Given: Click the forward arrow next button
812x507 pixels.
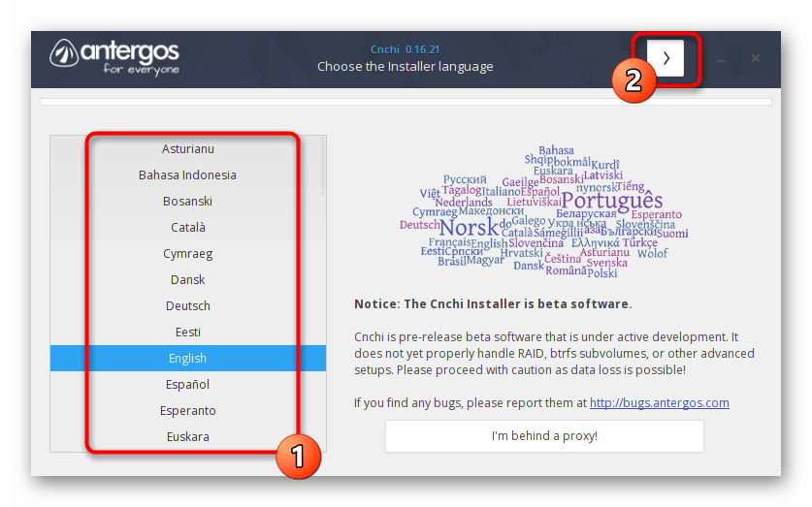Looking at the screenshot, I should click(x=666, y=58).
